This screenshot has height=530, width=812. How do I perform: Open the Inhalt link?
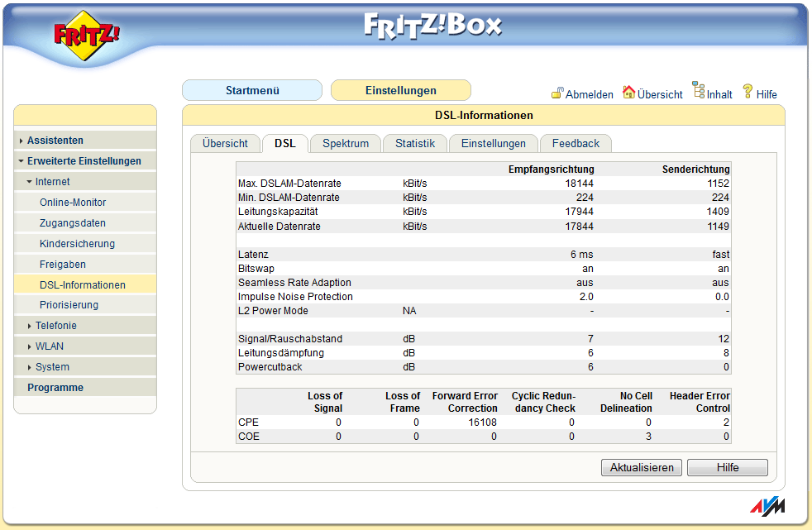tap(719, 95)
